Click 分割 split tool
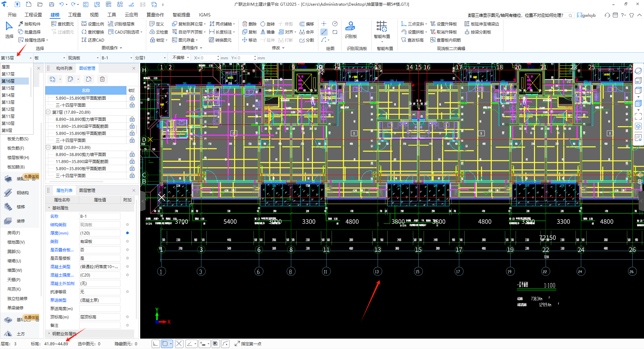 point(307,40)
